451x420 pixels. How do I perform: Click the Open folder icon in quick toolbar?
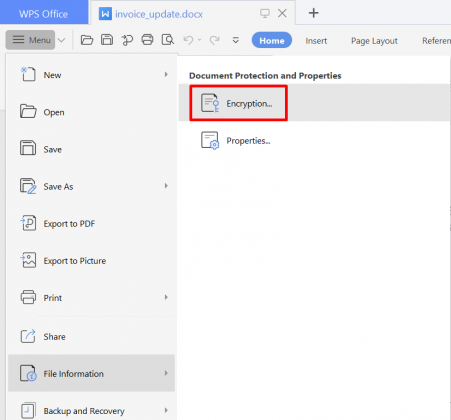(x=87, y=40)
